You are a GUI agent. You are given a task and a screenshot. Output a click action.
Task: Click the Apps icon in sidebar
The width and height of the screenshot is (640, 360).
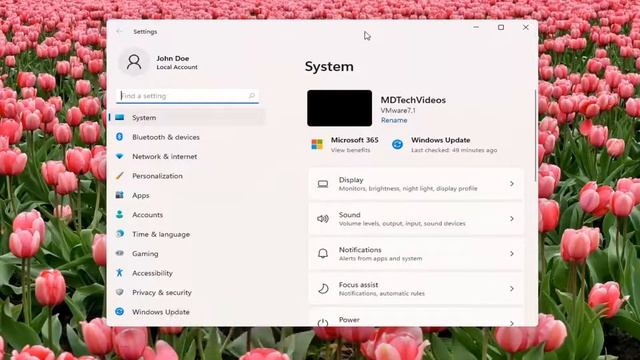120,195
